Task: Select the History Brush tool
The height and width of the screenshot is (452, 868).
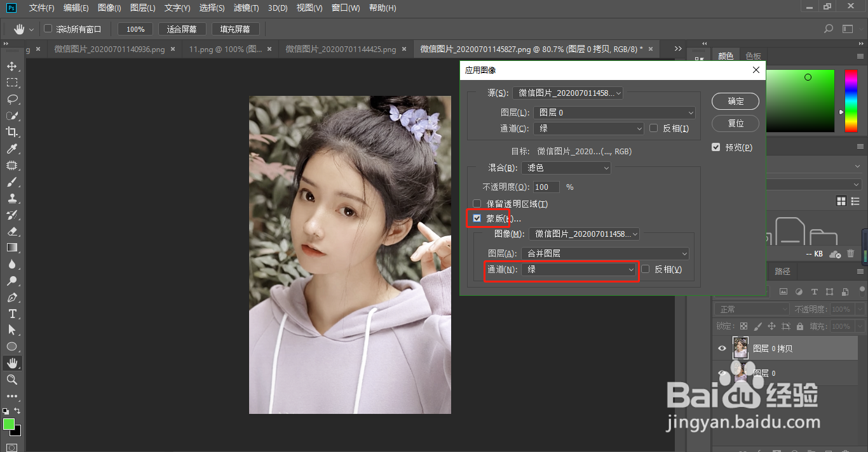Action: pos(11,215)
